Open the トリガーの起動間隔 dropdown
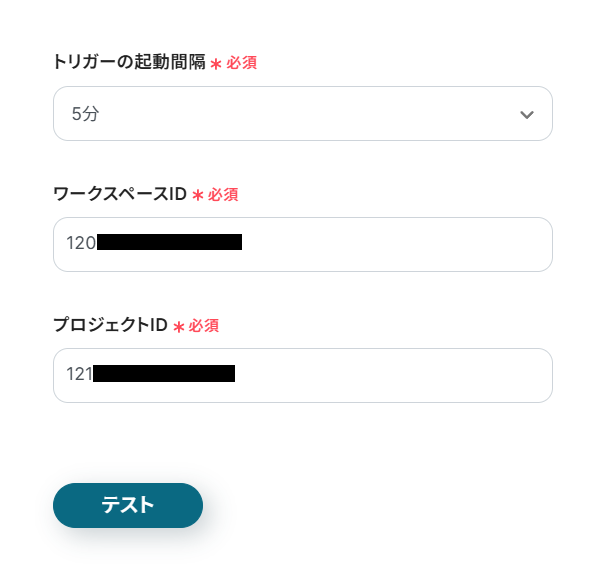 point(302,114)
